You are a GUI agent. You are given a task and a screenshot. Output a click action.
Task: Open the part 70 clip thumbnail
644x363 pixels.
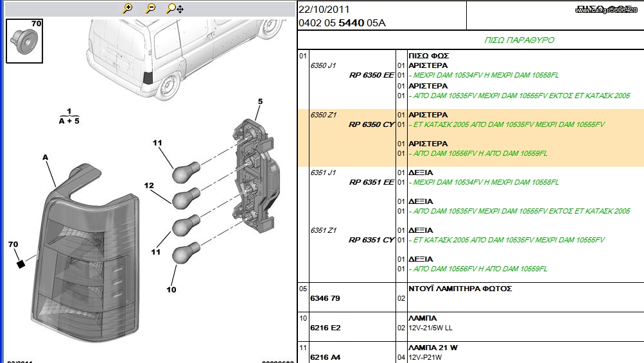pos(24,41)
